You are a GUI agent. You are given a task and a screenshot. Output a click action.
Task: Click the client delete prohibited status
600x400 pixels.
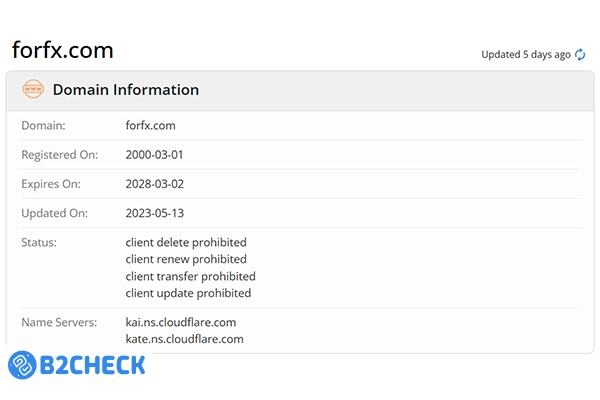(186, 242)
